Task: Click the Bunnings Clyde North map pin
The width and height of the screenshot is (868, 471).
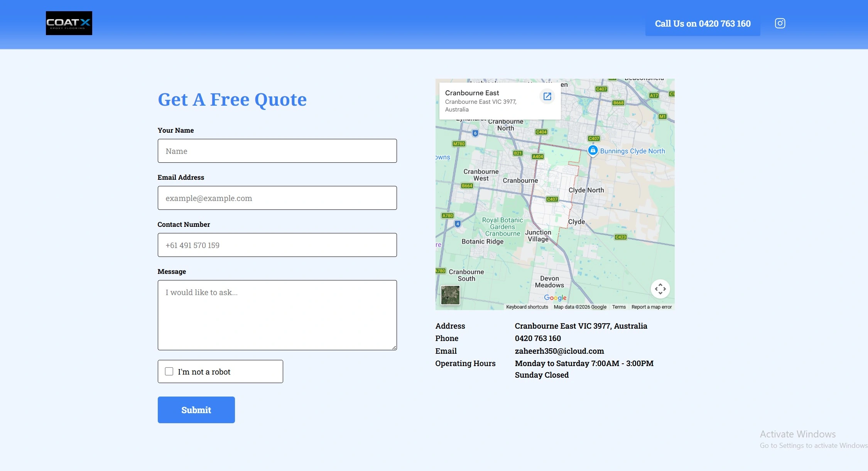Action: coord(593,150)
